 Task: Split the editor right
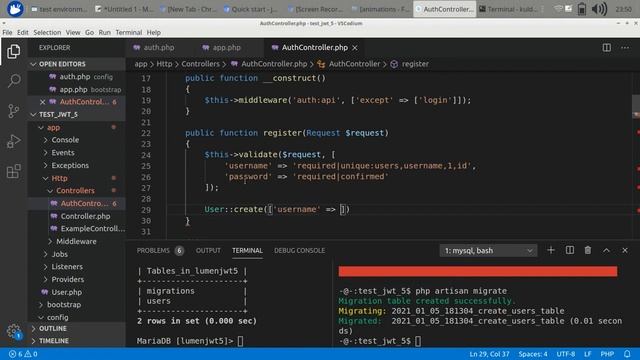[x=607, y=48]
